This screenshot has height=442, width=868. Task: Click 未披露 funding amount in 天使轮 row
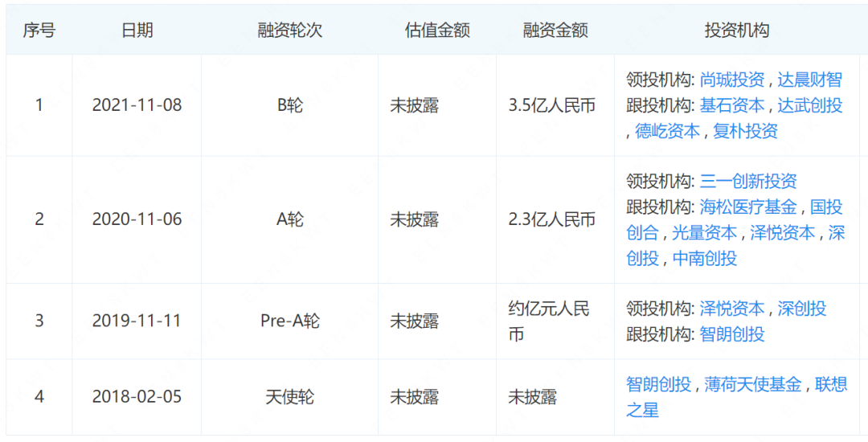coord(532,397)
